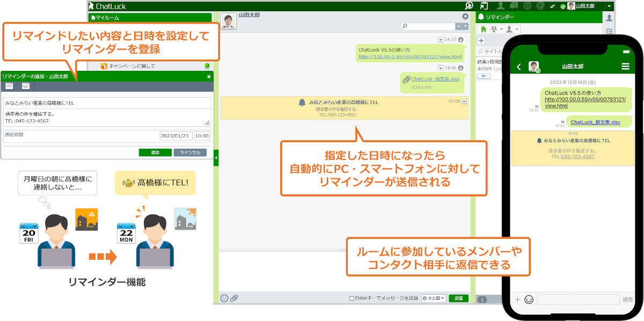Select the マイルーム header in the left sidebar
644x321 pixels.
(x=150, y=17)
